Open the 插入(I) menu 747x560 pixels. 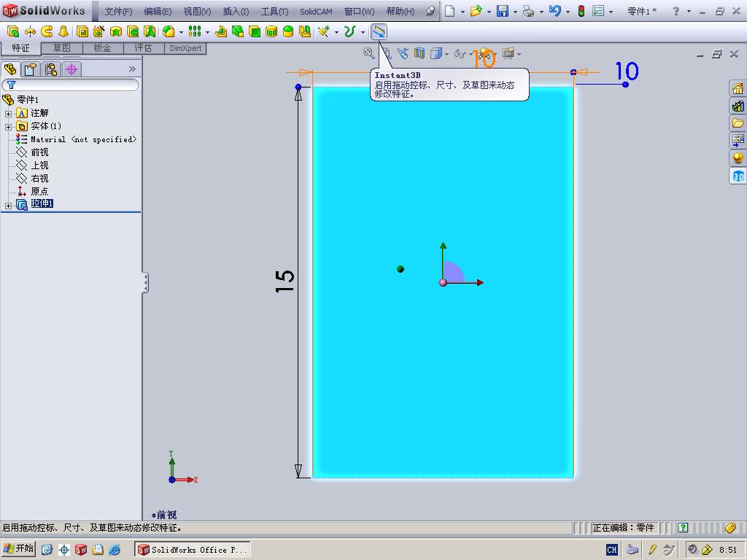coord(236,11)
